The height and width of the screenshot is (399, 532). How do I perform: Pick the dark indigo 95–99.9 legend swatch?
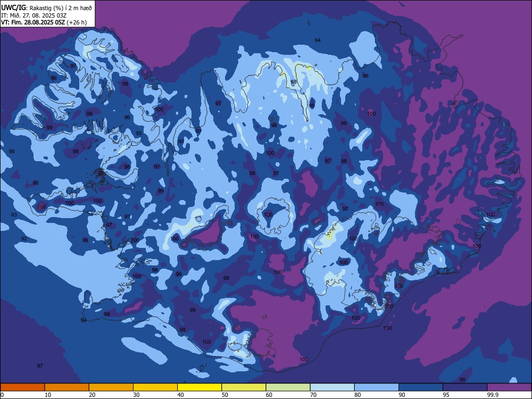(x=465, y=387)
